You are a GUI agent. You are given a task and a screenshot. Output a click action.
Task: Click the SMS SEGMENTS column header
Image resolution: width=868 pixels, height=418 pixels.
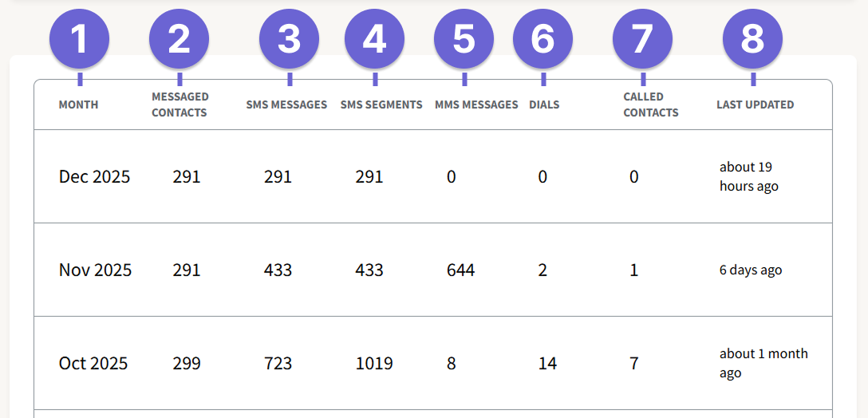point(381,104)
